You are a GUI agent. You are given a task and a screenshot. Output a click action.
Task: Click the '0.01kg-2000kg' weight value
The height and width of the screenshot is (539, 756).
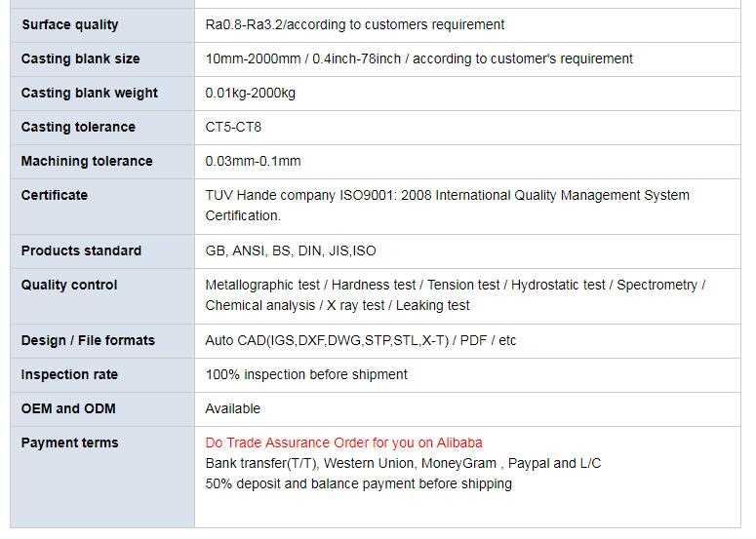[250, 93]
